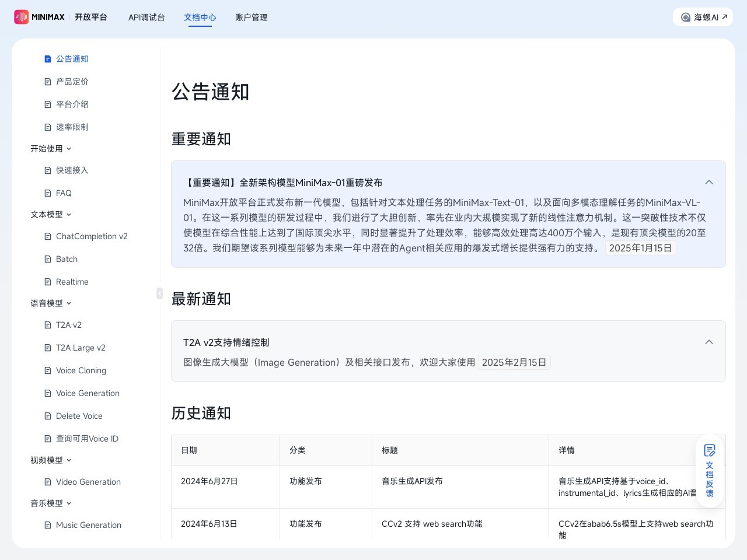Open the Music Generation page
Image resolution: width=747 pixels, height=560 pixels.
coord(89,525)
